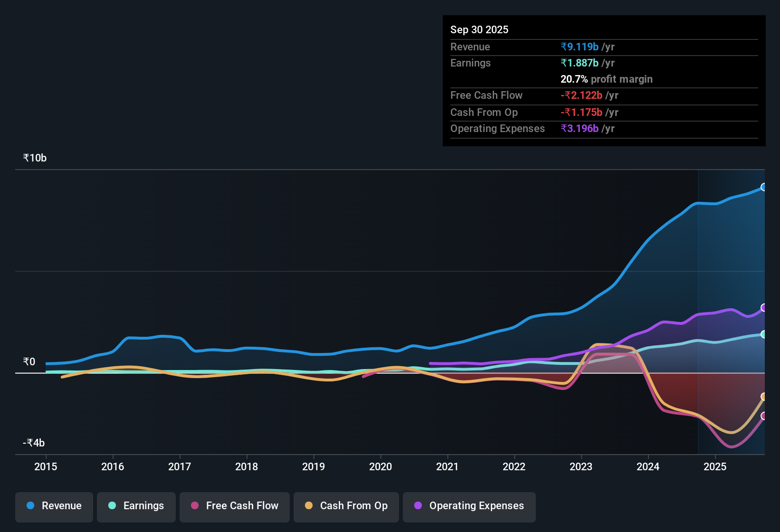Expand the Earnings legend entry
The image size is (780, 532).
pyautogui.click(x=136, y=506)
